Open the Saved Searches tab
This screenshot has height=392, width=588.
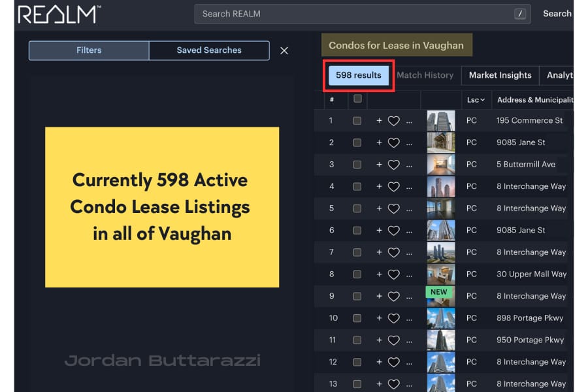(209, 50)
